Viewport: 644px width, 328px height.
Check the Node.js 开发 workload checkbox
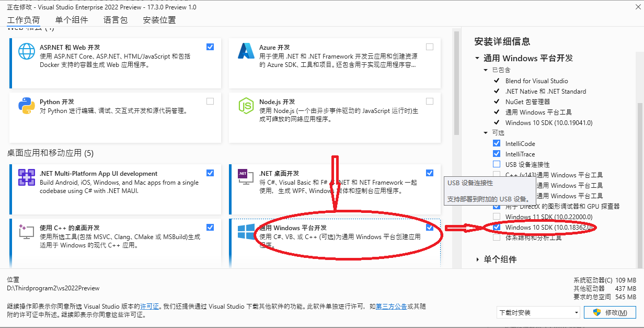430,101
